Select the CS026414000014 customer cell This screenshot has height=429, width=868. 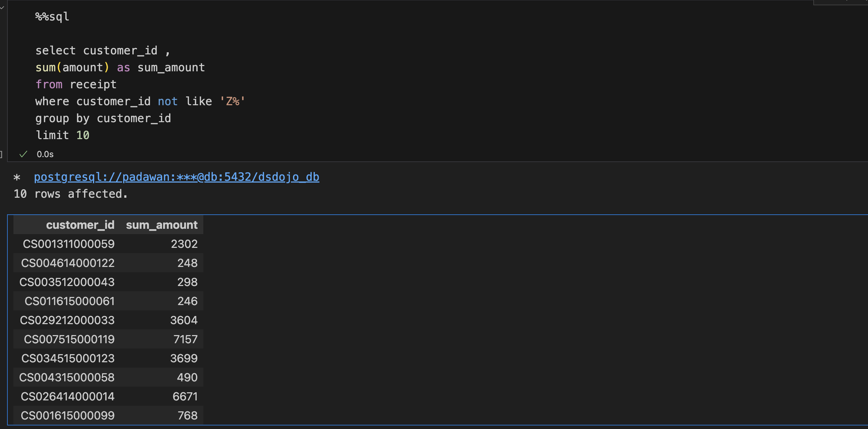pyautogui.click(x=68, y=397)
